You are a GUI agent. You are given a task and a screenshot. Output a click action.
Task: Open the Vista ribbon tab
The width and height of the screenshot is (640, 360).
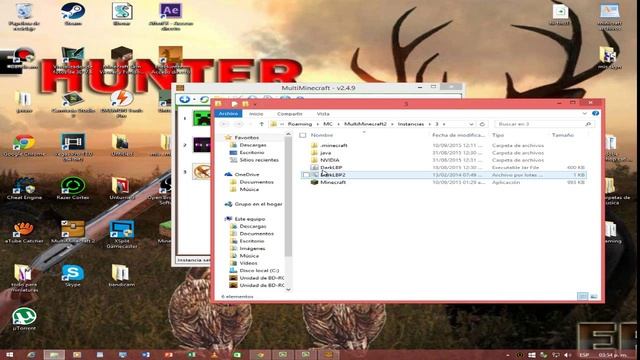click(323, 113)
